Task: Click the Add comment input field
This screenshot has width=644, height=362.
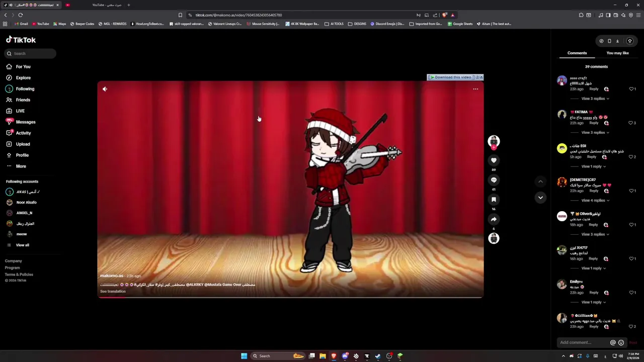Action: (583, 342)
